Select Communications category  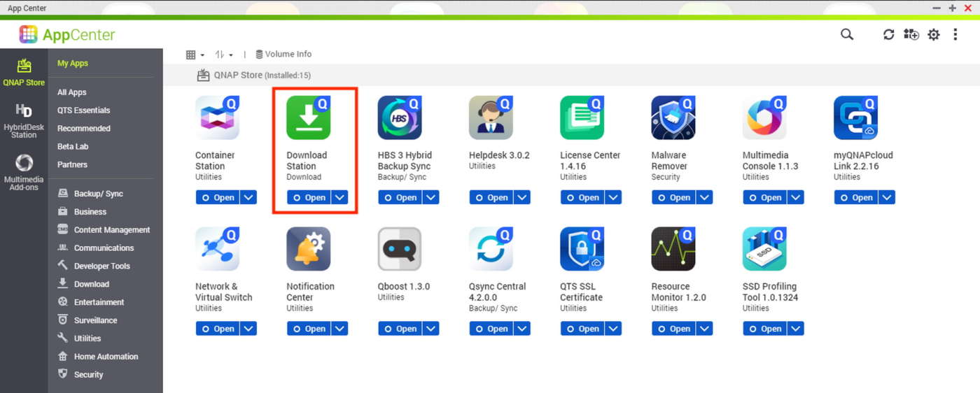[x=95, y=248]
